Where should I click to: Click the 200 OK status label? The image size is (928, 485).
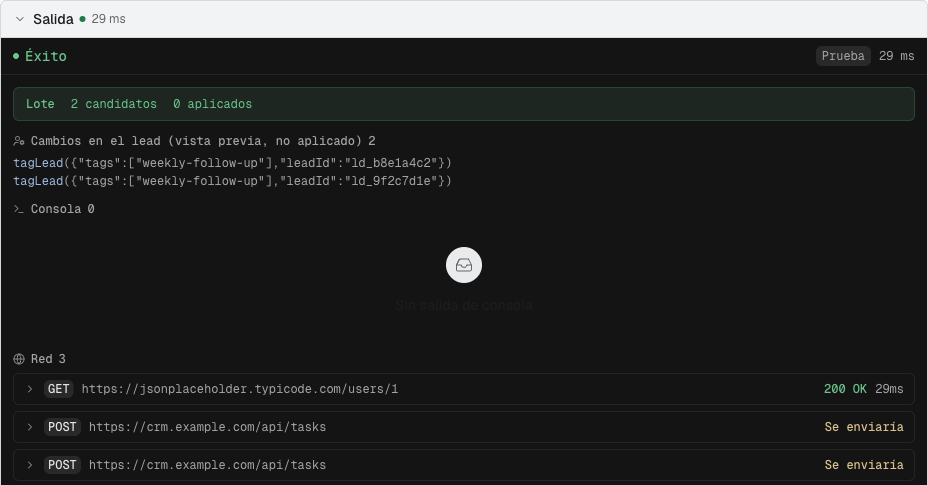[845, 389]
